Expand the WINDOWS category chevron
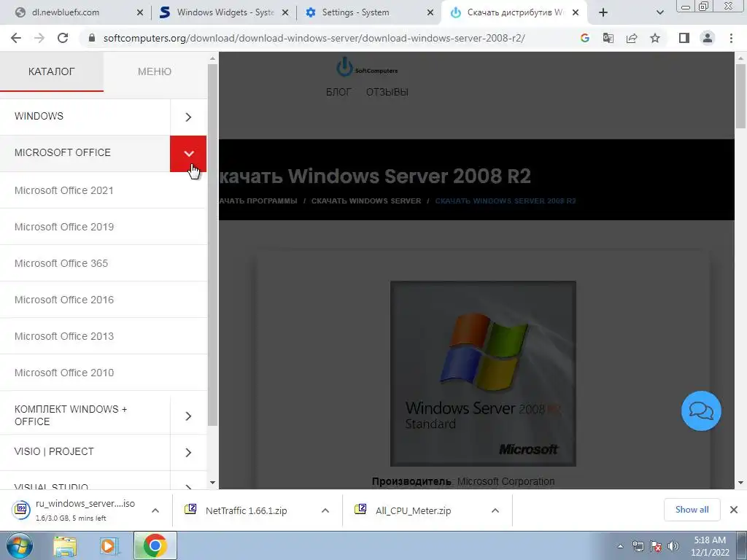Viewport: 747px width, 560px height. [x=188, y=117]
